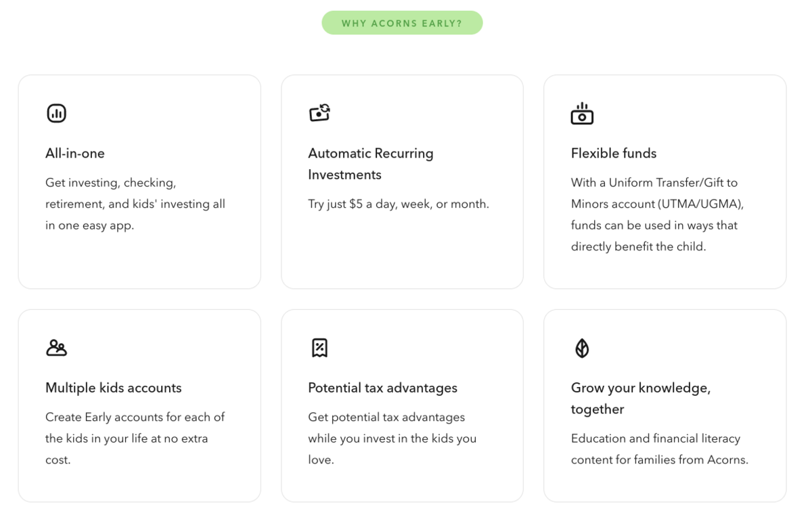Click the cash dispenser icon above Flexible funds
This screenshot has width=812, height=521.
tap(582, 114)
